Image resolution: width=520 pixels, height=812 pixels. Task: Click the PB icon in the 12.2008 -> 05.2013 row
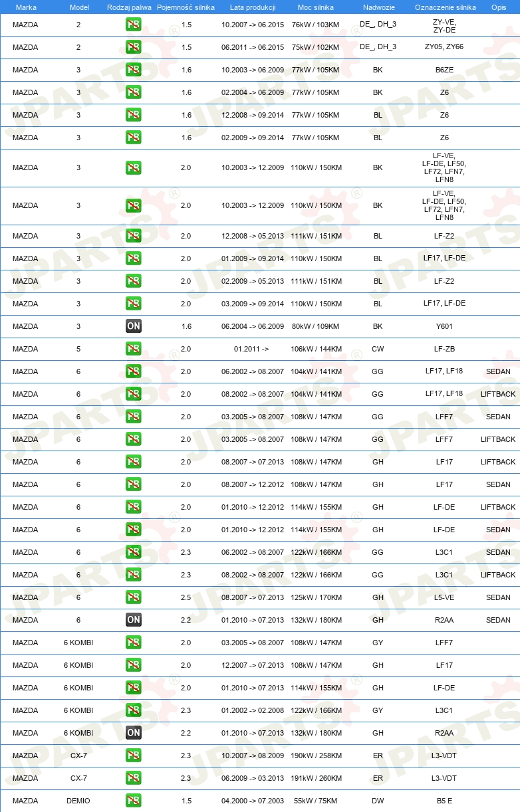134,237
